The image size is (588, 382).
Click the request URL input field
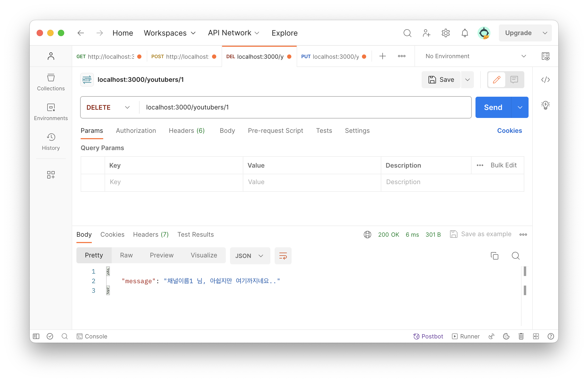tap(305, 107)
